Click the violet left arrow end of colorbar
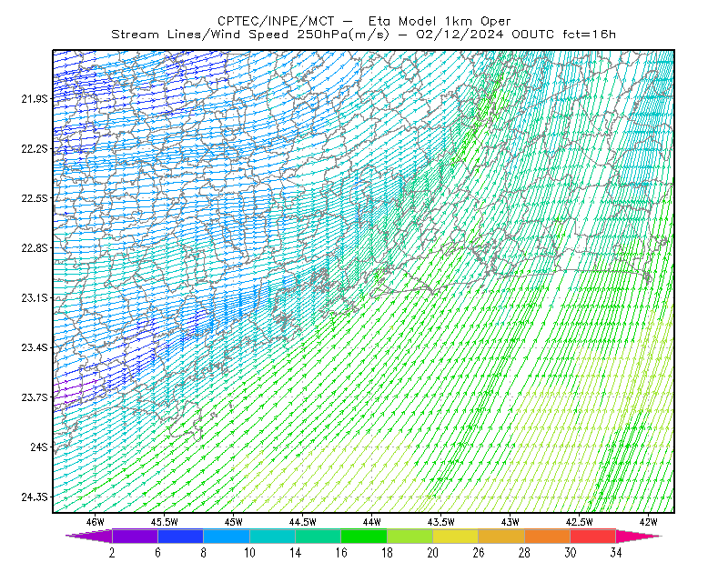Viewport: 728px width, 562px height. 89,536
